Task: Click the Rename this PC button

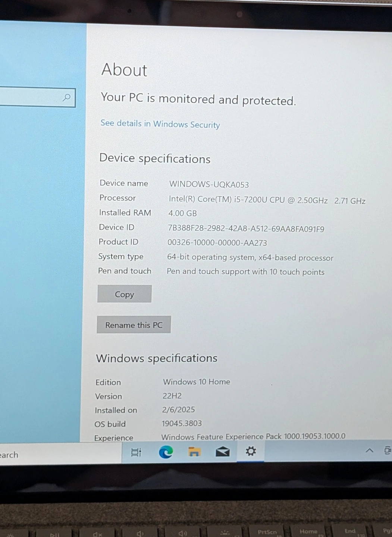Action: click(134, 325)
